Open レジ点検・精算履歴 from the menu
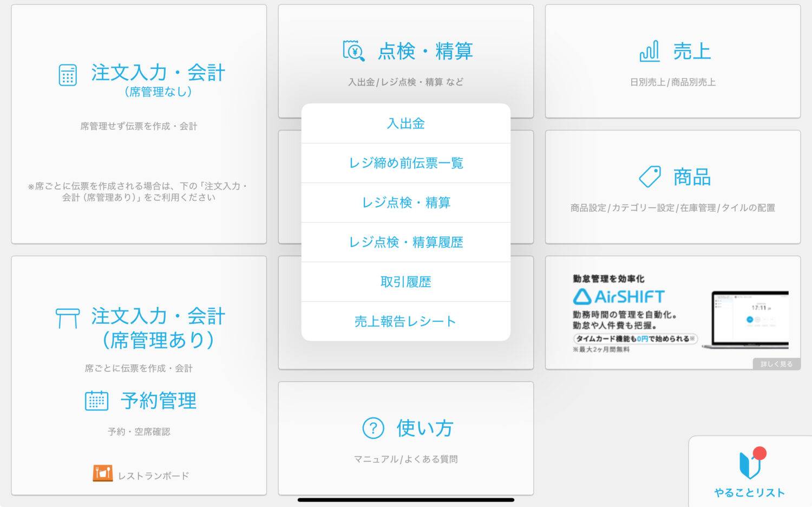Viewport: 812px width, 507px height. pyautogui.click(x=405, y=242)
